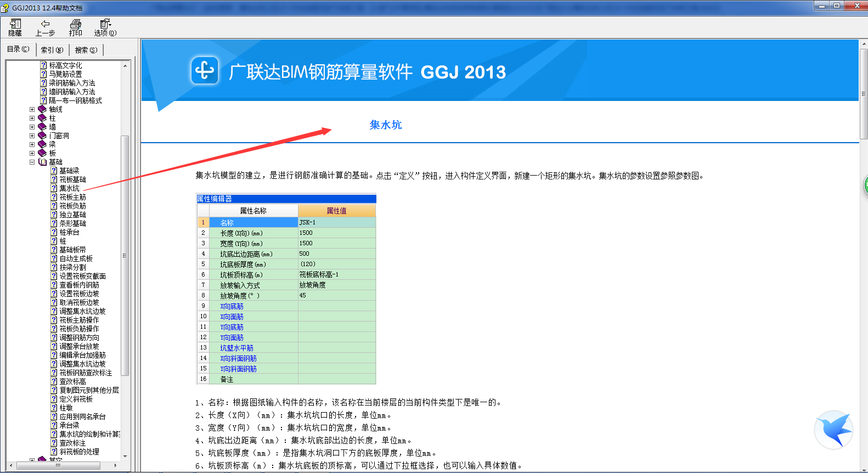The image size is (868, 473).
Task: Click the 放坡角度 value cell 45
Action: 337,295
